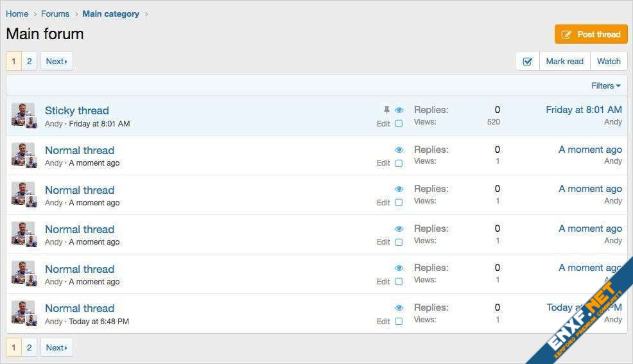Image resolution: width=633 pixels, height=364 pixels.
Task: Go to the Next page at top
Action: pos(56,62)
